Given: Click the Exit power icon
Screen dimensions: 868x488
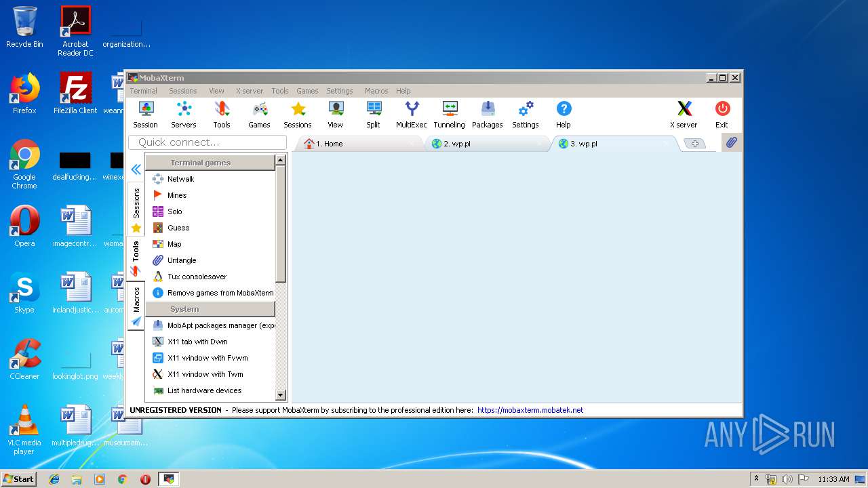Looking at the screenshot, I should (722, 115).
